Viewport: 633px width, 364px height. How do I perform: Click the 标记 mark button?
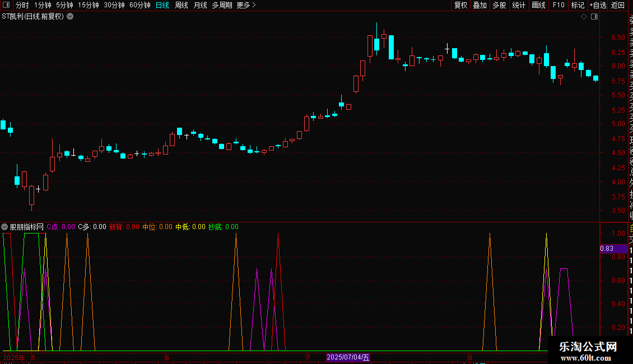(x=578, y=5)
